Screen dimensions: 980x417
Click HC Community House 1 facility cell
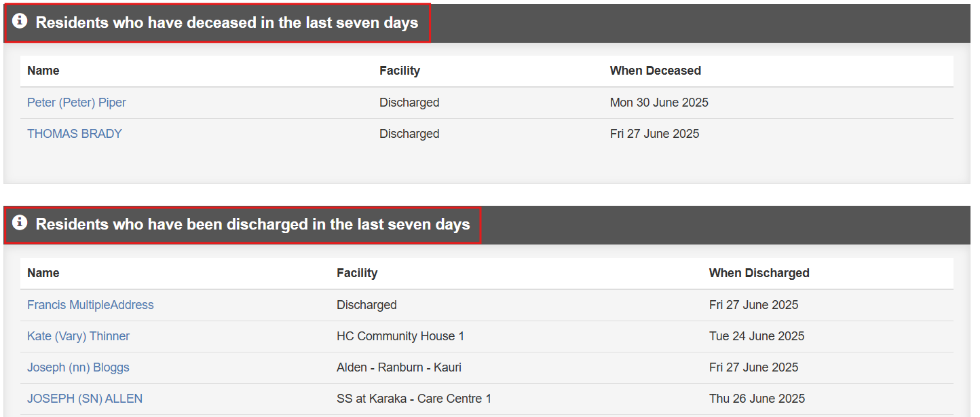click(400, 336)
